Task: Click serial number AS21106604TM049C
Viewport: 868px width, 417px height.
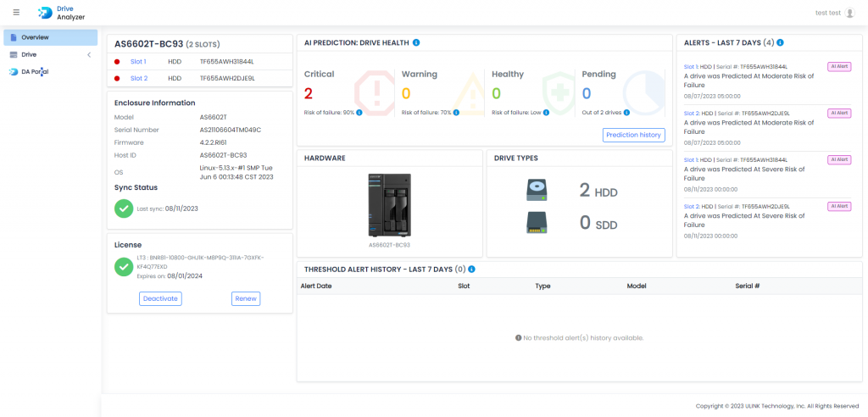Action: [231, 130]
